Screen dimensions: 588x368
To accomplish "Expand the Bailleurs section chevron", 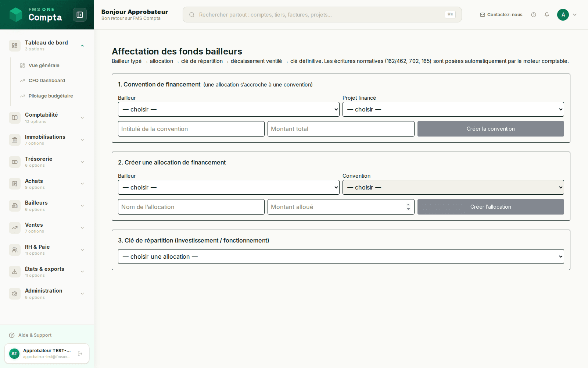I will point(82,206).
